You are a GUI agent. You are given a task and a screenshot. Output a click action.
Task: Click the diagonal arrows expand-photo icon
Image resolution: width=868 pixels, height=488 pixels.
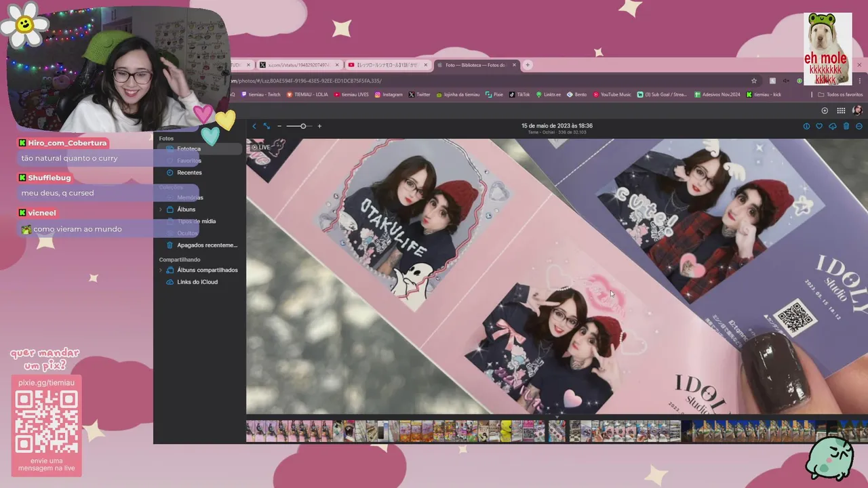click(267, 126)
